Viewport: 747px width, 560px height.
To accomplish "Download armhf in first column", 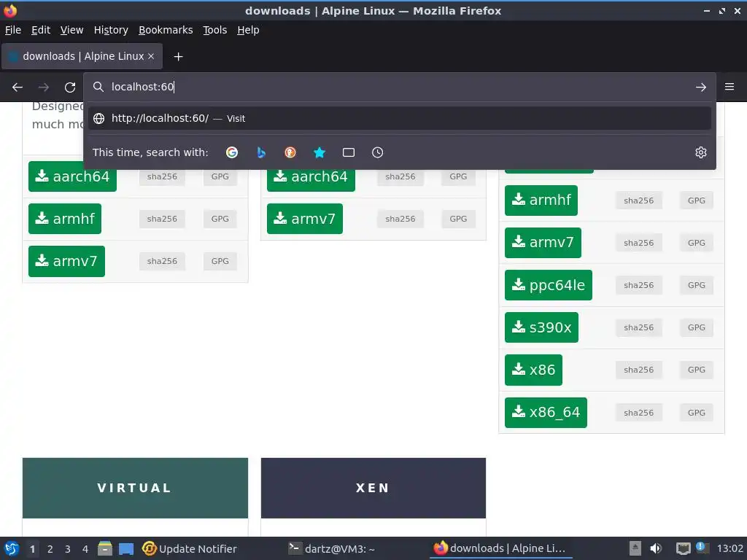I will click(65, 219).
